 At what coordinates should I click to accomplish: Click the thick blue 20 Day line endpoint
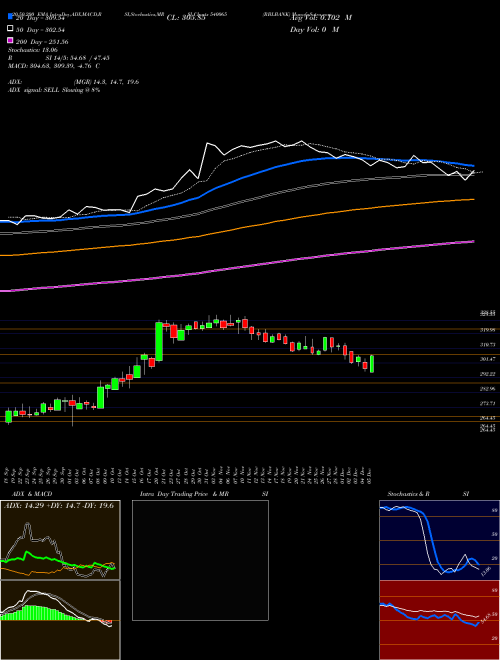pos(473,166)
